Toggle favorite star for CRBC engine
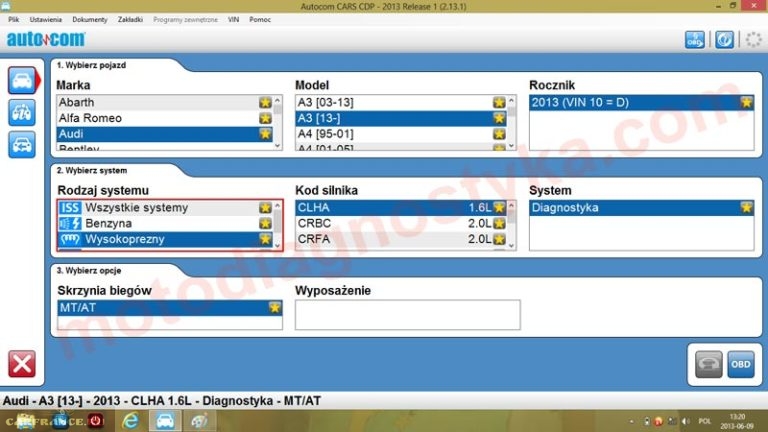This screenshot has width=768, height=432. [x=499, y=223]
